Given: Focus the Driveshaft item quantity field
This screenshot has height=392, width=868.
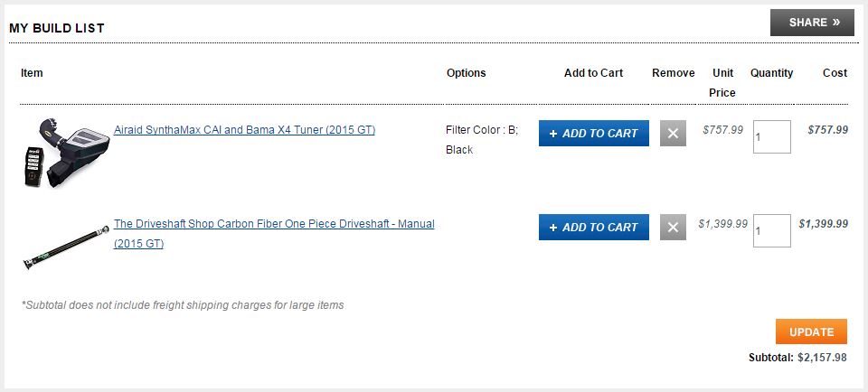Looking at the screenshot, I should coord(771,230).
